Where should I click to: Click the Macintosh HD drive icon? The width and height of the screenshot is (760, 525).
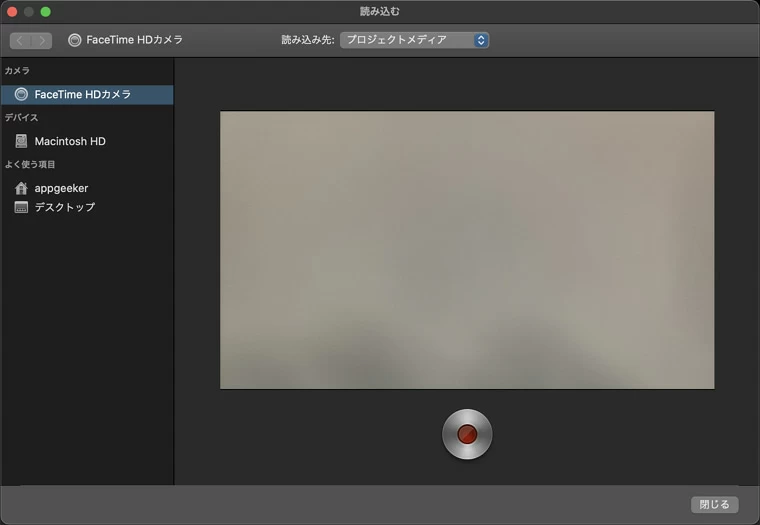click(21, 141)
